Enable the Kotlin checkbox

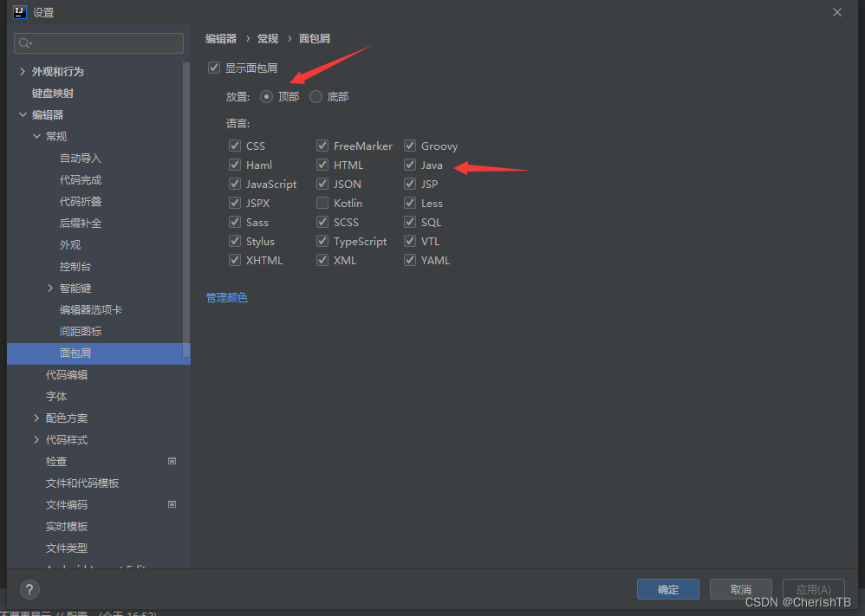click(322, 203)
